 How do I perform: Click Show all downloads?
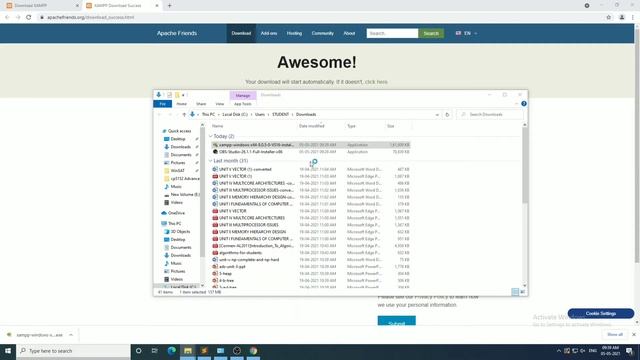(x=615, y=334)
